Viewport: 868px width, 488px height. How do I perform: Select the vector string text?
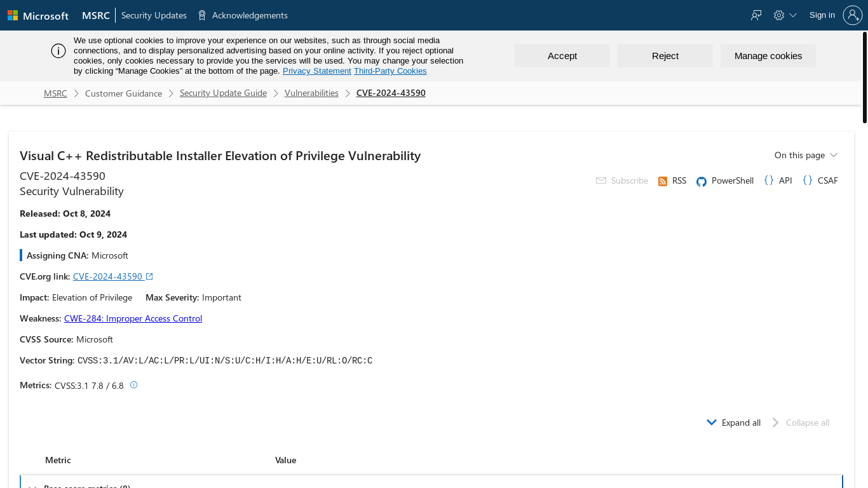click(x=225, y=361)
